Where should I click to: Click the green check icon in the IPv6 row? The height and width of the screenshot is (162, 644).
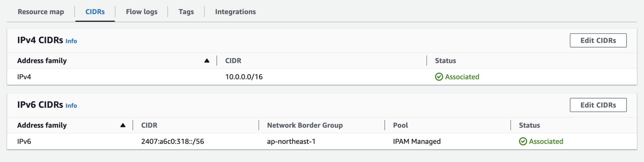coord(523,142)
